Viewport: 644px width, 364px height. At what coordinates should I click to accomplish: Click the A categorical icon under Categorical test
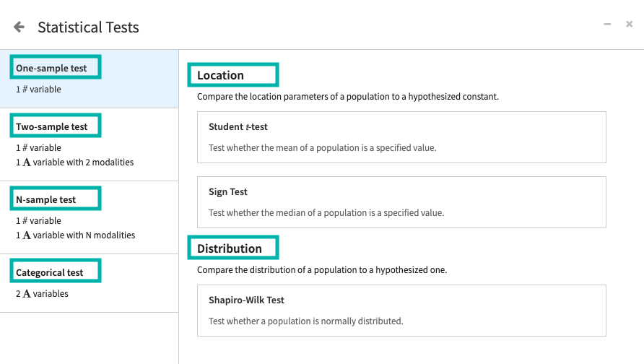pos(27,294)
